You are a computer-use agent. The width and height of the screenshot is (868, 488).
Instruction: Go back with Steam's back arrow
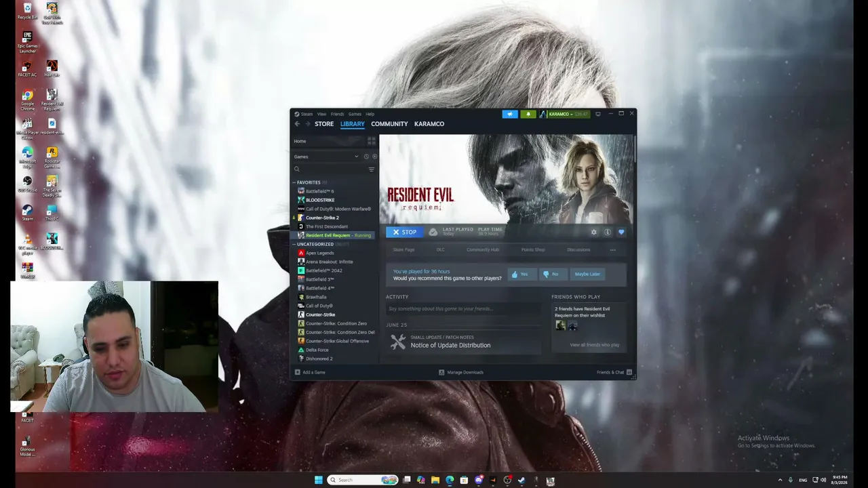pos(297,124)
